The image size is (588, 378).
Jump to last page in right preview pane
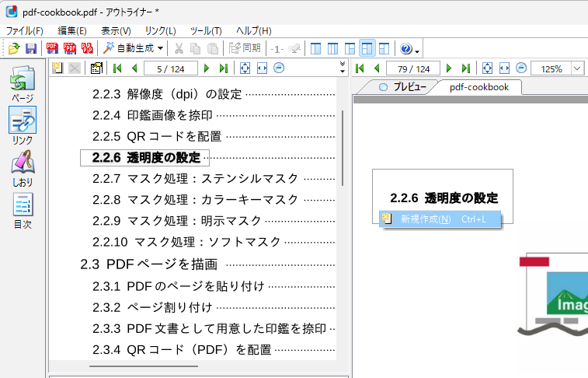click(x=466, y=68)
